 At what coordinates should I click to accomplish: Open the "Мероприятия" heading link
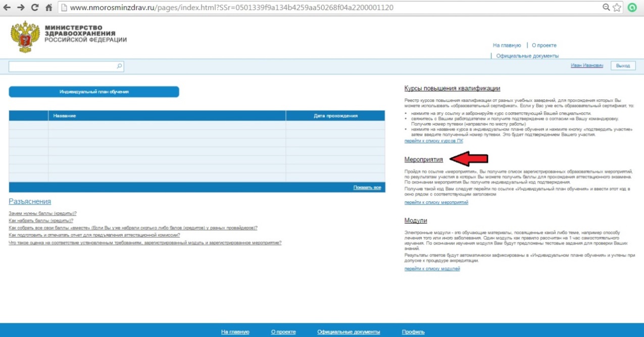point(423,159)
